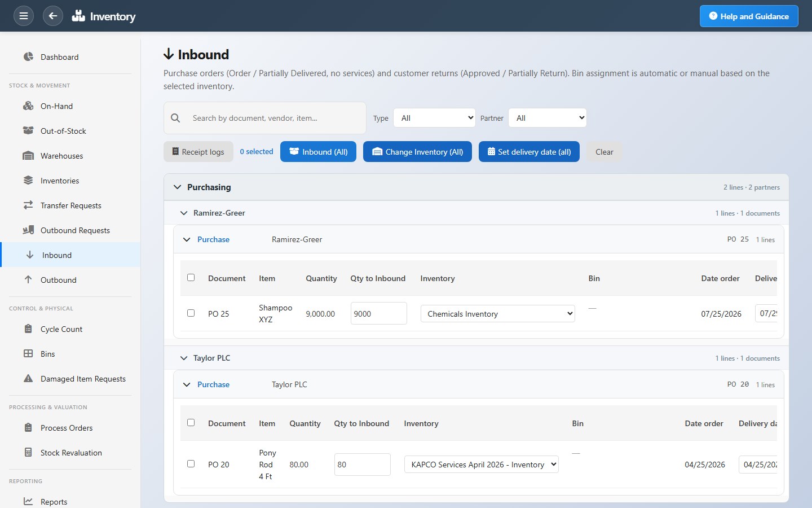Click the Out-of-Stock open box icon

28,130
